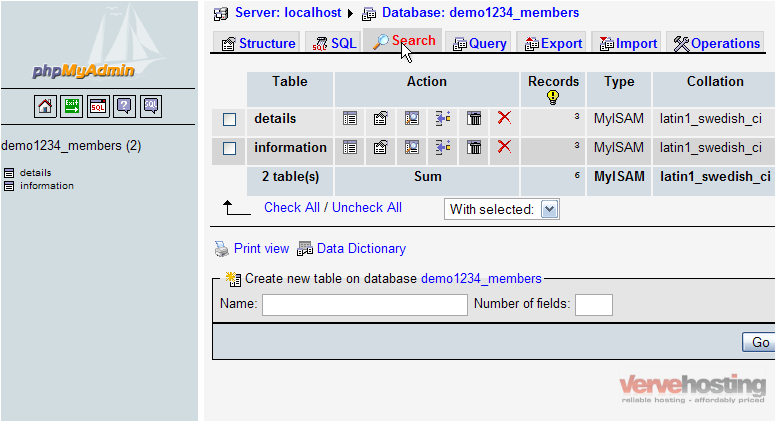776x422 pixels.
Task: Tick the checkbox for information table
Action: 229,148
